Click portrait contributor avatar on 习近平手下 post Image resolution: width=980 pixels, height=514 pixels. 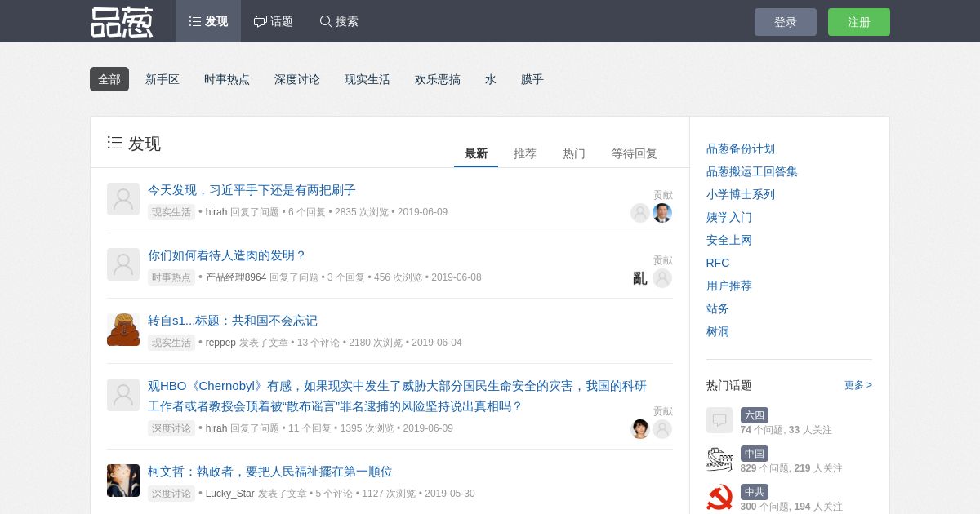pos(662,213)
